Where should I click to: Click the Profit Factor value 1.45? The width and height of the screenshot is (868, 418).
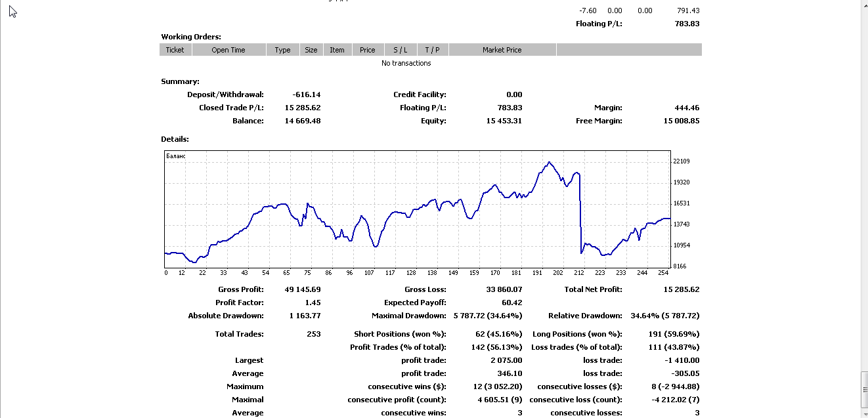pyautogui.click(x=313, y=303)
